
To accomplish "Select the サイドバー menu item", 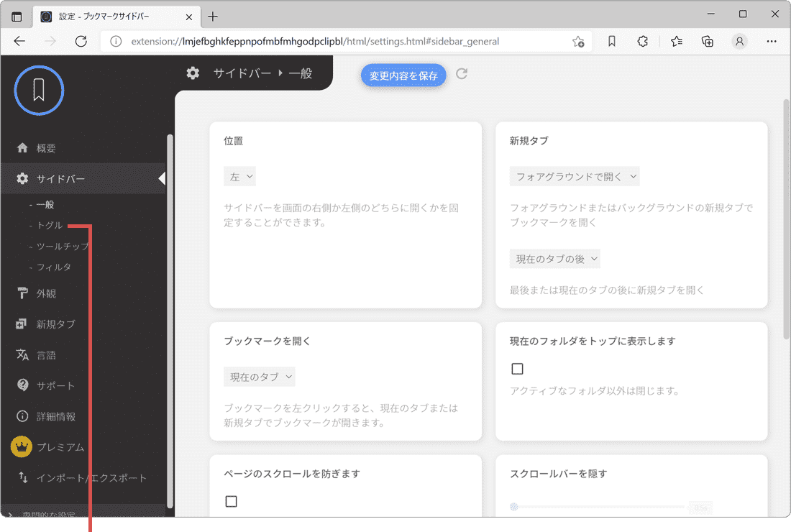I will click(83, 178).
